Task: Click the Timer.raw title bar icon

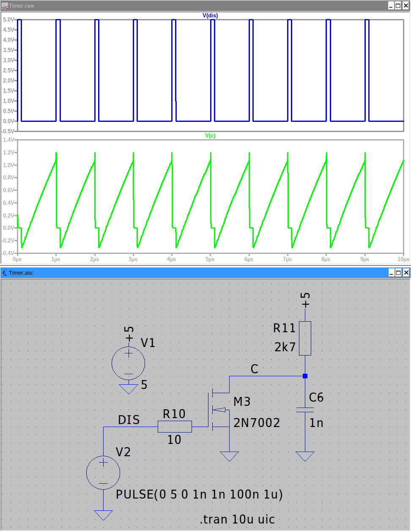Action: (5, 6)
